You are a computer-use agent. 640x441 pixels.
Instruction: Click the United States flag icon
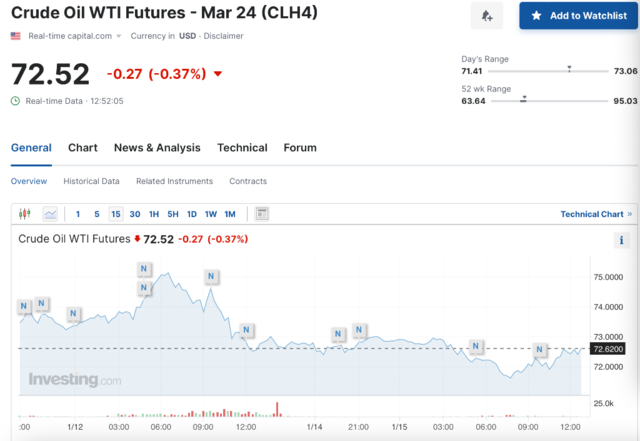[x=16, y=36]
